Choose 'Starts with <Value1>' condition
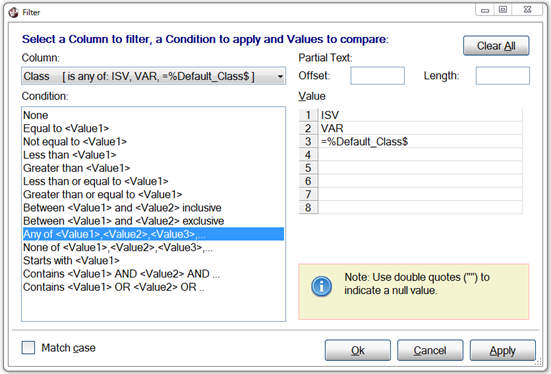This screenshot has height=374, width=551. 71,260
